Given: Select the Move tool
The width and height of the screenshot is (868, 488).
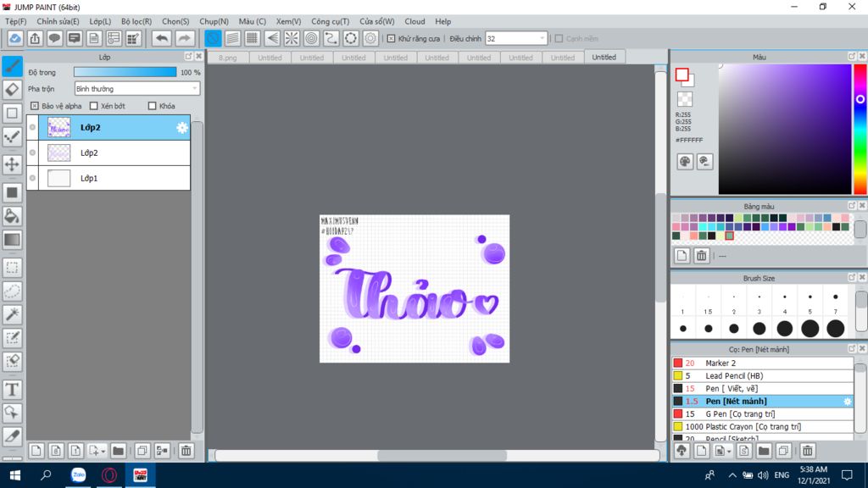Looking at the screenshot, I should [x=12, y=164].
